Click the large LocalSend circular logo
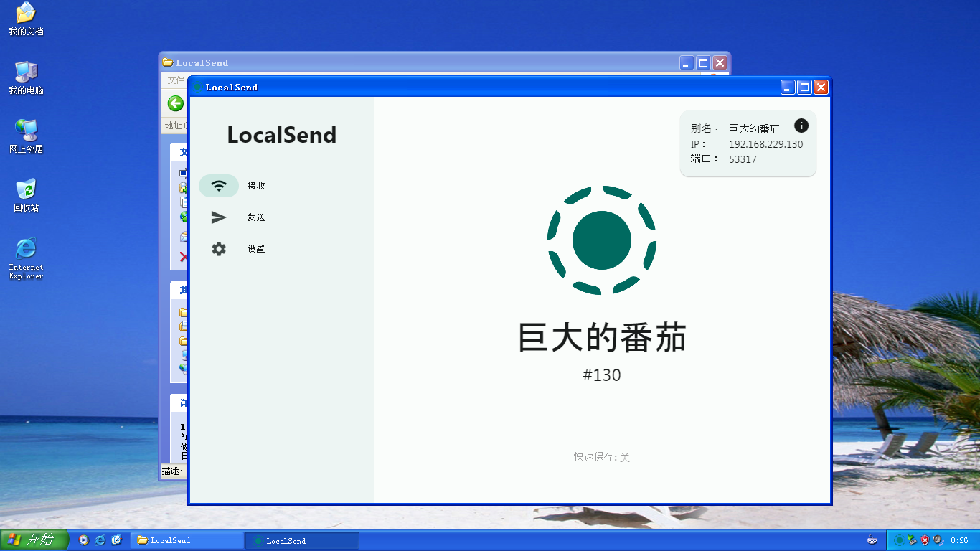The width and height of the screenshot is (980, 551). click(602, 240)
